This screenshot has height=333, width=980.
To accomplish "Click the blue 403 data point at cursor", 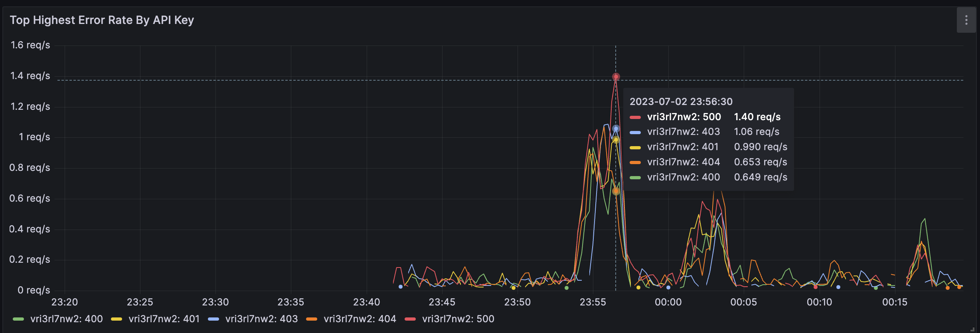I will (x=616, y=129).
